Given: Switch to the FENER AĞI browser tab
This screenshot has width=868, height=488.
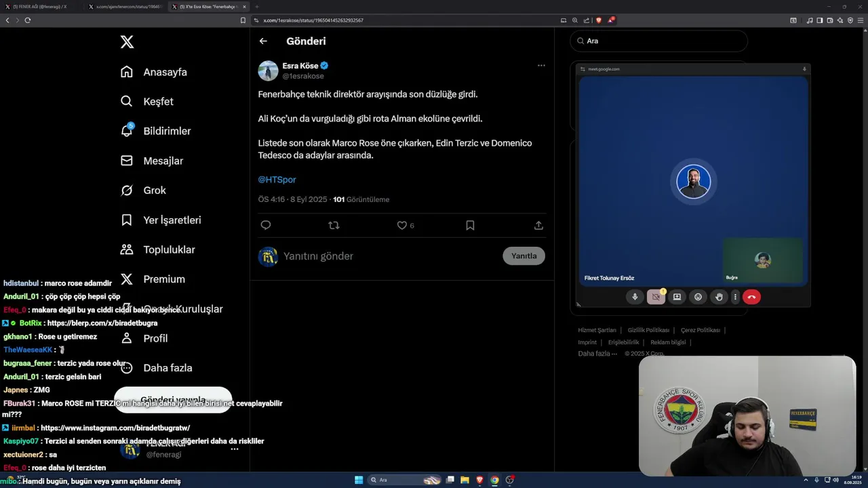Looking at the screenshot, I should click(x=41, y=7).
